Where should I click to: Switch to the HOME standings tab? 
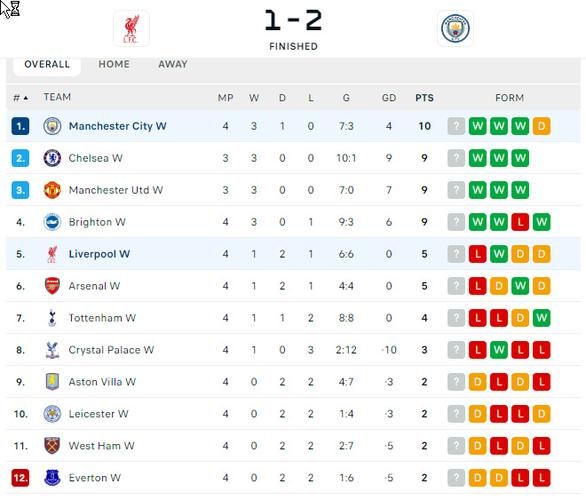pos(114,64)
